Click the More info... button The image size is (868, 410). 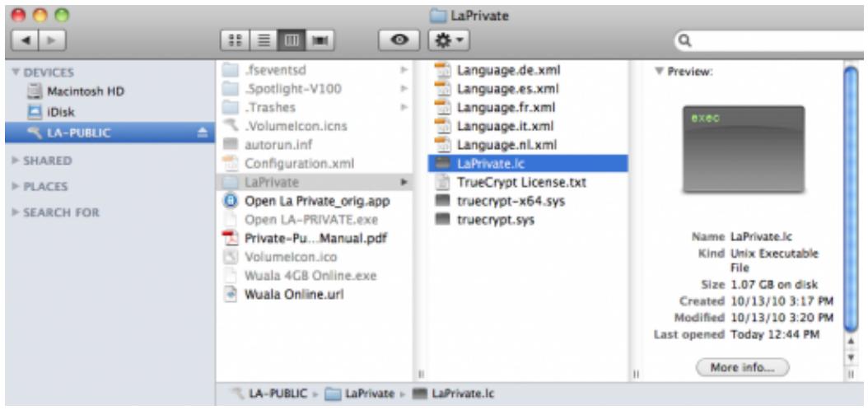coord(742,367)
